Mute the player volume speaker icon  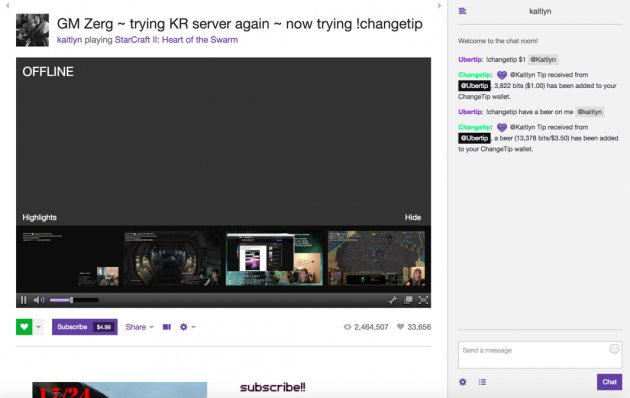point(39,300)
